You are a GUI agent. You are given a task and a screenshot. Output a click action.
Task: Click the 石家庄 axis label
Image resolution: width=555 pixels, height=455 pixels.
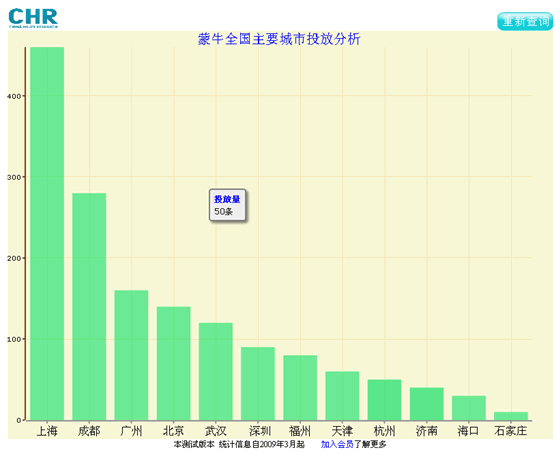[x=510, y=431]
